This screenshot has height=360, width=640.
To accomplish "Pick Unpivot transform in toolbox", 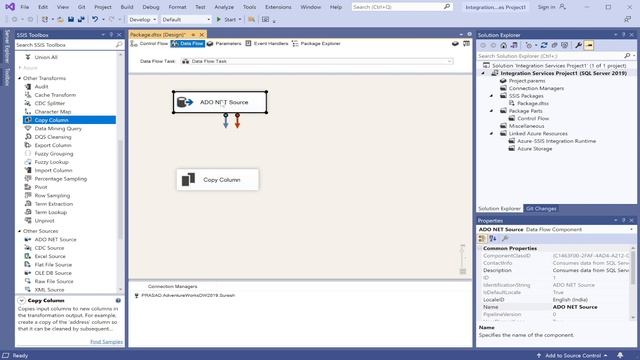I will (x=44, y=220).
